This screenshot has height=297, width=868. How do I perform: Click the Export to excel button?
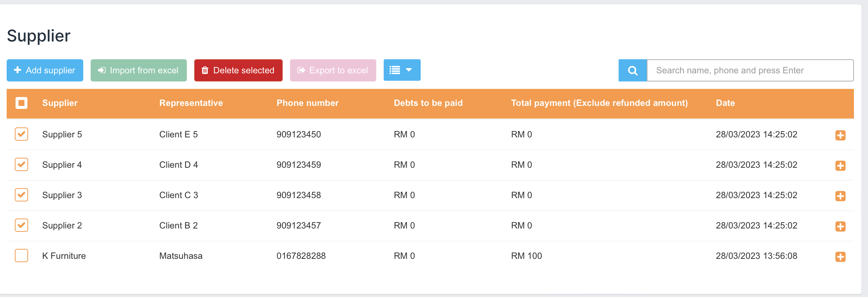click(333, 70)
